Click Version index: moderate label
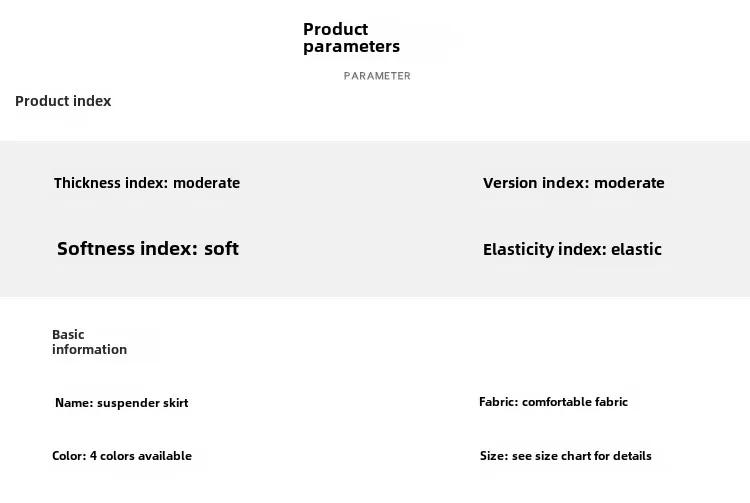The height and width of the screenshot is (503, 750). pos(574,183)
